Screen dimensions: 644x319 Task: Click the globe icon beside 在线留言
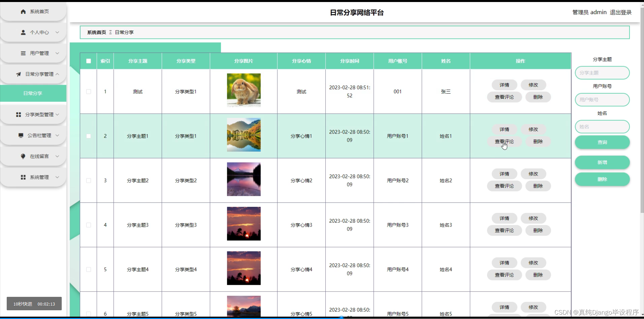(x=23, y=156)
